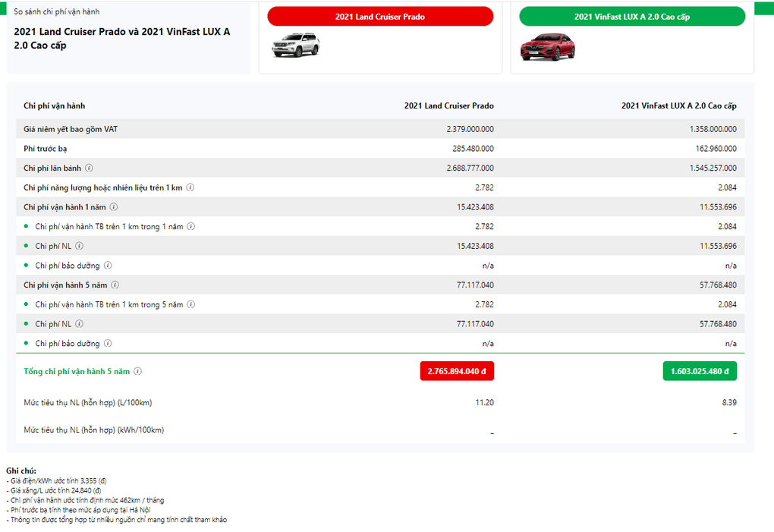Click info icon for 1-year average cost per km
This screenshot has width=774, height=532.
click(x=191, y=226)
